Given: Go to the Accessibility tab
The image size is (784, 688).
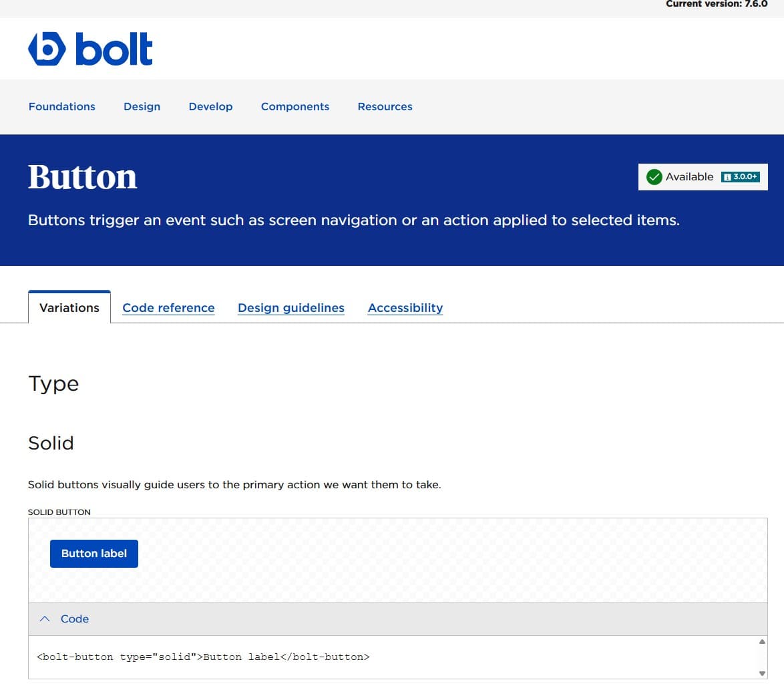Looking at the screenshot, I should point(405,308).
